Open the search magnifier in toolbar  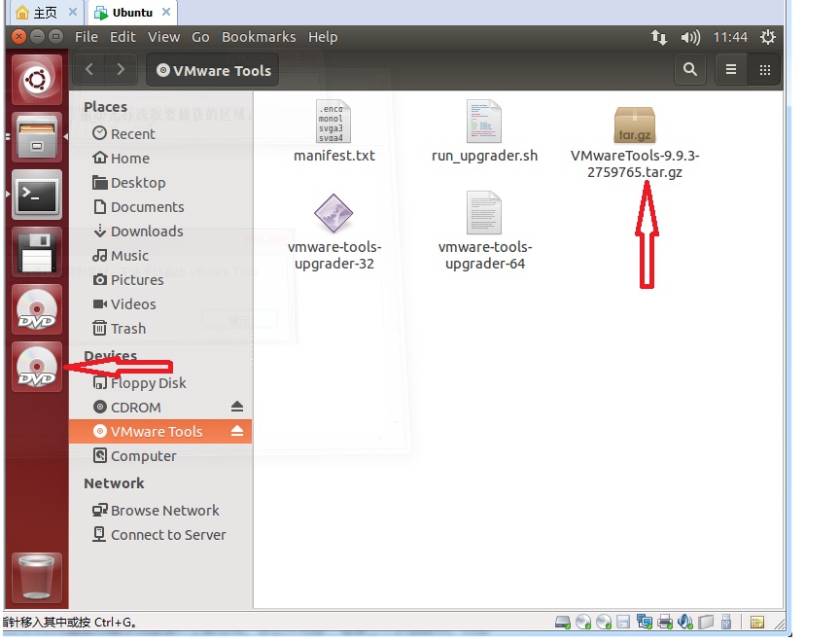690,70
